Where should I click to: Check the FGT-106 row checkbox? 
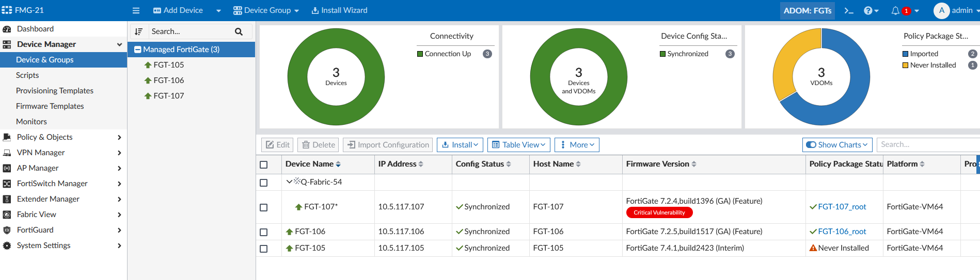tap(264, 232)
